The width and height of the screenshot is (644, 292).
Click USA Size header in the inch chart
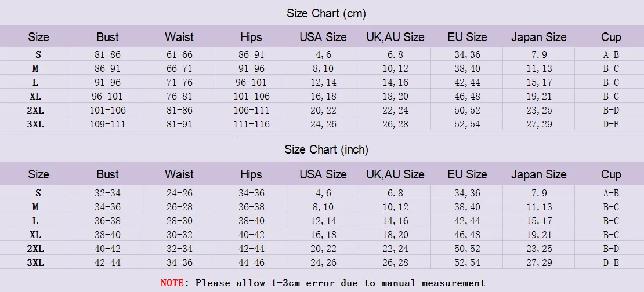coord(323,174)
